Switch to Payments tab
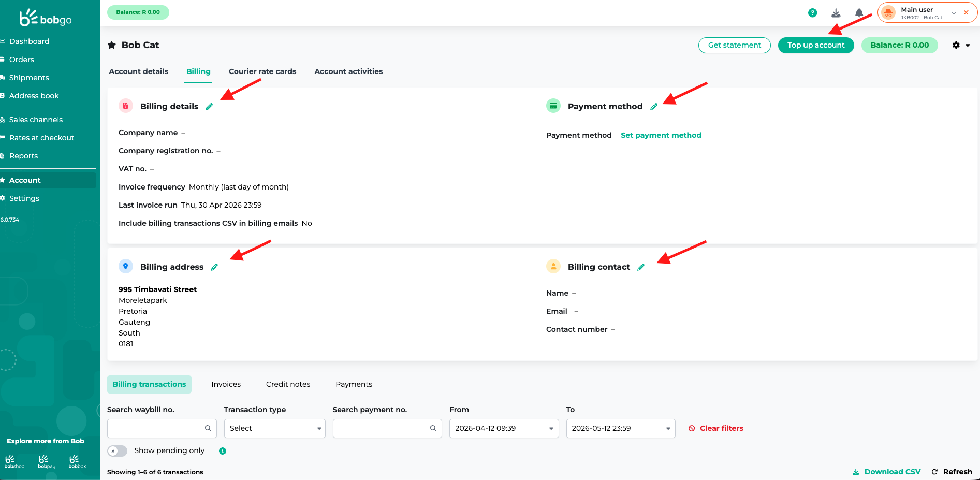The image size is (980, 480). tap(354, 384)
